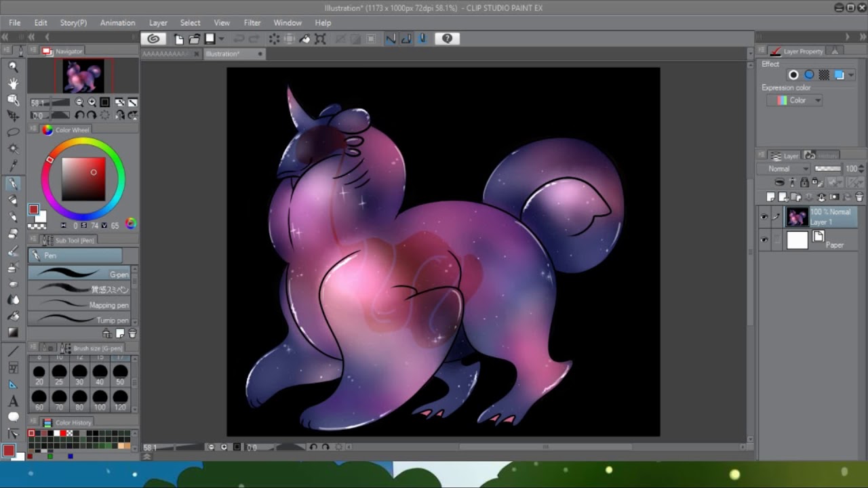This screenshot has width=868, height=488.
Task: Expand the save options dropdown arrow
Action: (x=221, y=39)
